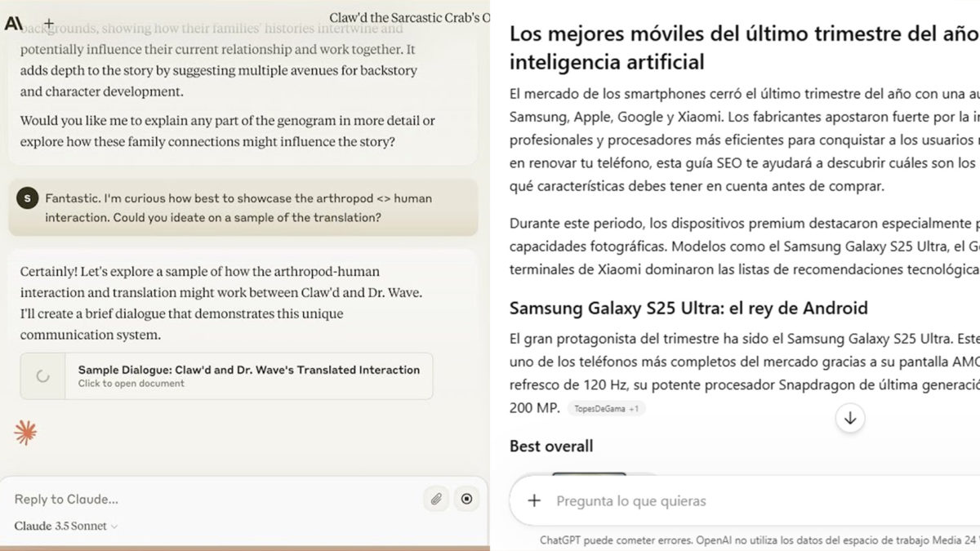Viewport: 980px width, 551px height.
Task: Click the 'Los mejores móviles' article title
Action: click(x=744, y=47)
